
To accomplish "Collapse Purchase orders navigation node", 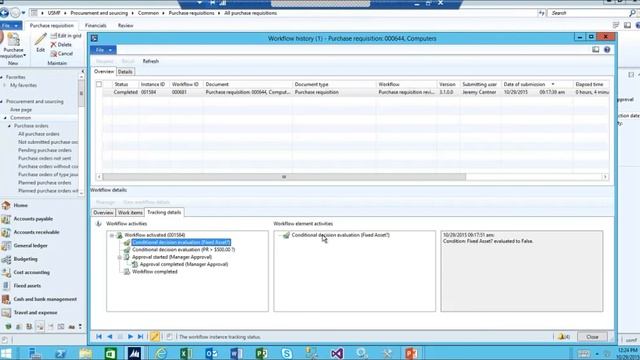I will [x=10, y=126].
